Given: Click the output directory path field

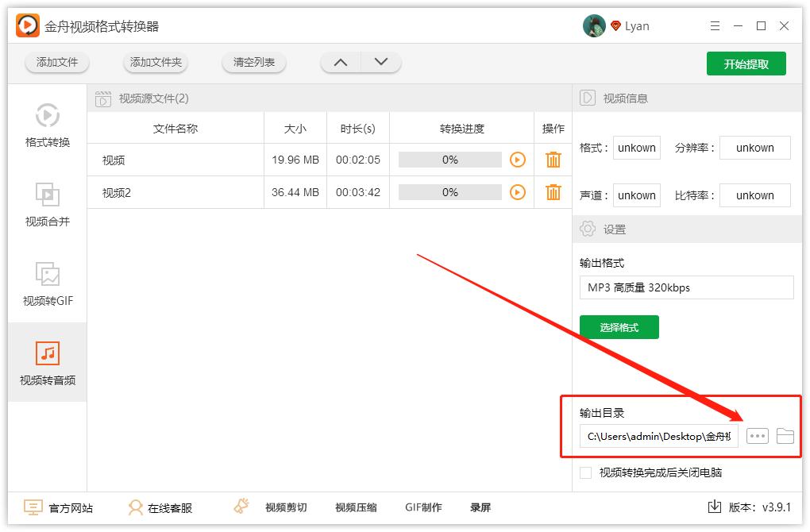Looking at the screenshot, I should [658, 435].
